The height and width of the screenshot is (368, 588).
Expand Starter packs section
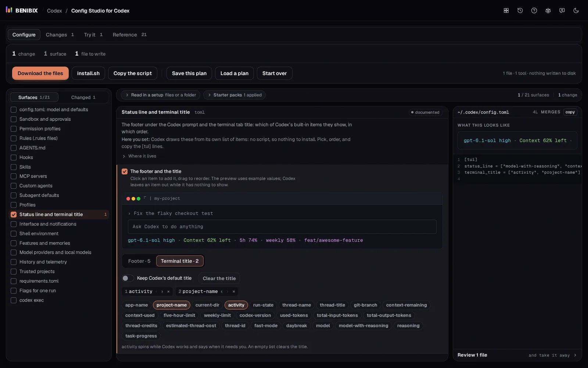tap(234, 95)
